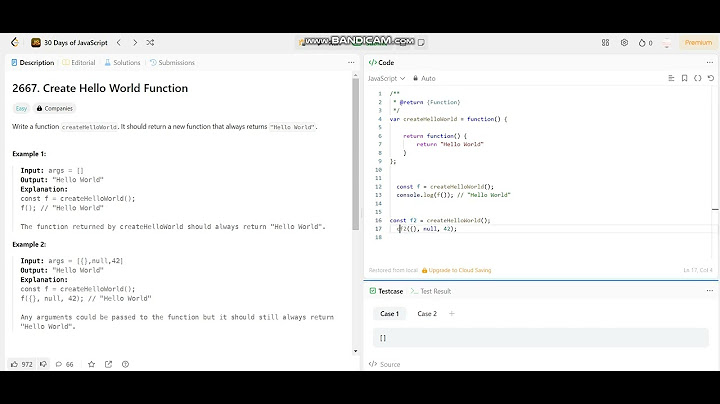Click the Code panel header
This screenshot has width=720, height=404.
[382, 62]
